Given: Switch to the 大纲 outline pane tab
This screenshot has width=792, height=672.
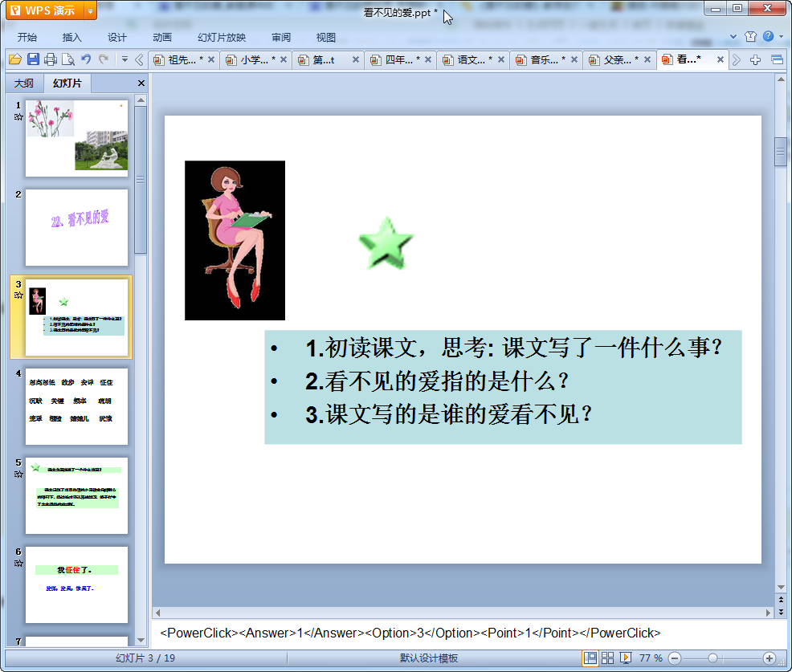Looking at the screenshot, I should point(24,83).
